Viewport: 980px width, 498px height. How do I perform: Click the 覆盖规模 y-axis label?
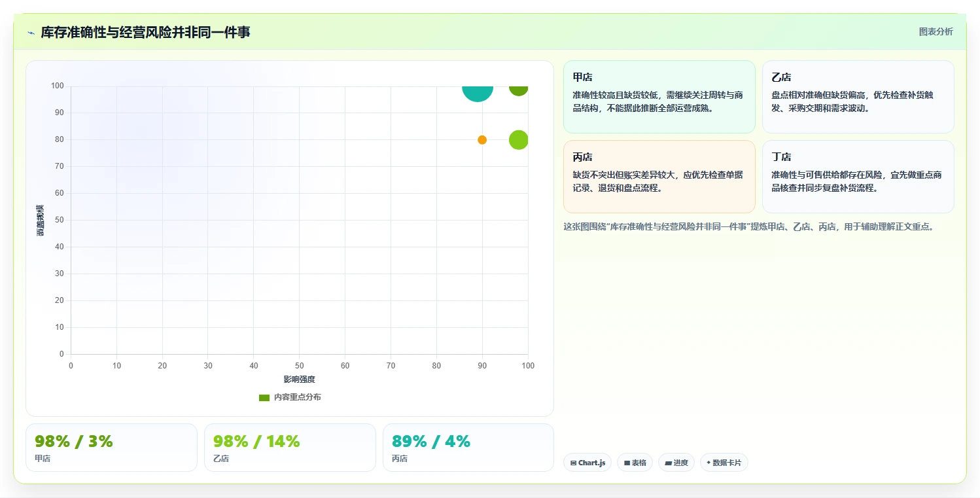point(41,221)
